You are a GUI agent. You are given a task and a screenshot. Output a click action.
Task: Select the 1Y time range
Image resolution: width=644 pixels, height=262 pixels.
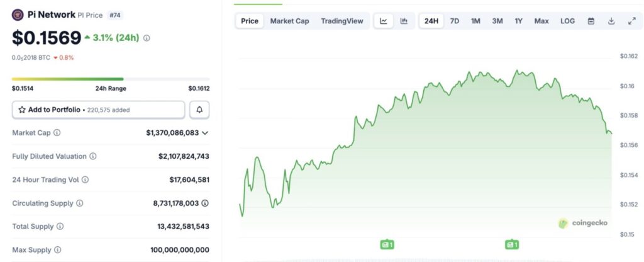[x=518, y=21]
